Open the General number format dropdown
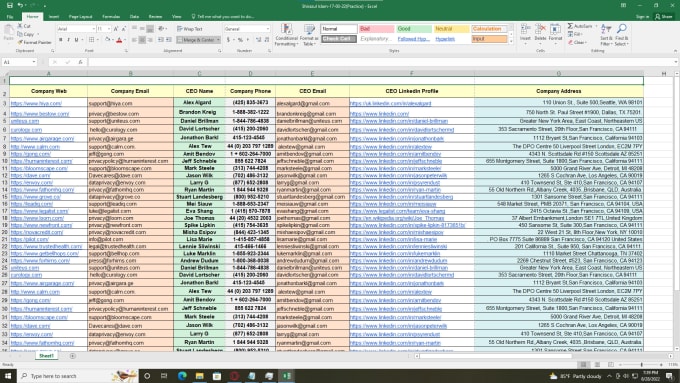 (x=268, y=29)
